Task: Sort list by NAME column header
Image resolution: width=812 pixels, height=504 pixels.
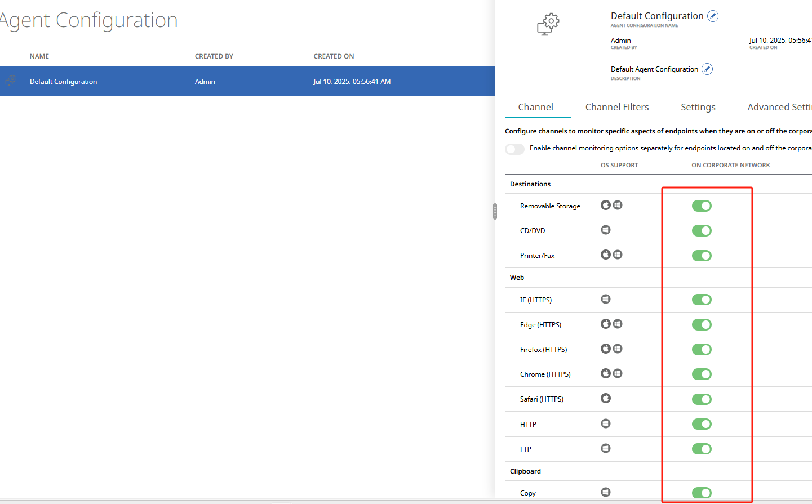Action: click(39, 56)
